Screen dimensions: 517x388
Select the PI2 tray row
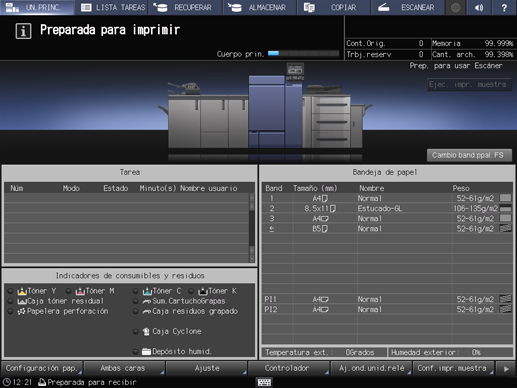387,309
